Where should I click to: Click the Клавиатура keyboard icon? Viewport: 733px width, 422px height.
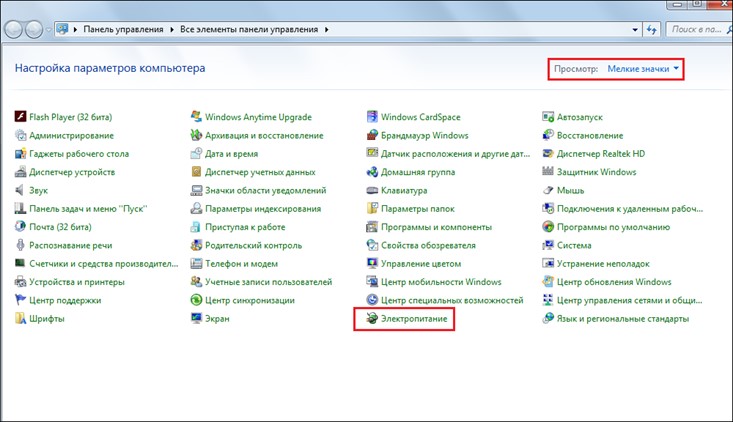(372, 190)
